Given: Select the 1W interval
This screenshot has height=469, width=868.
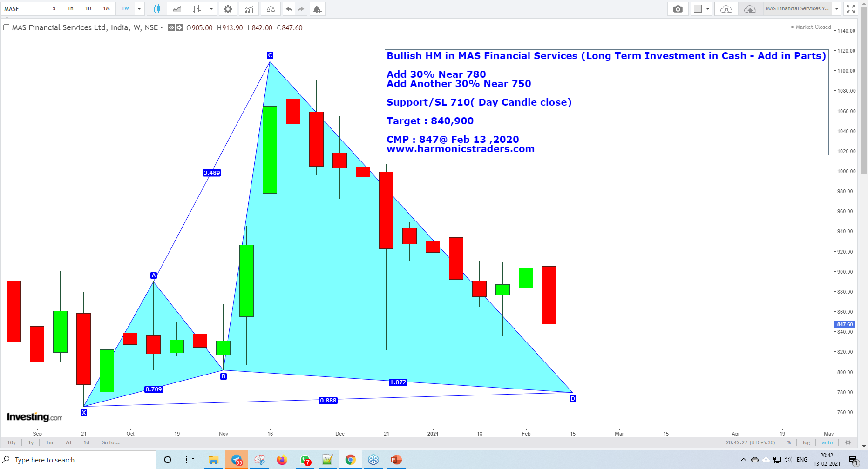Looking at the screenshot, I should coord(125,9).
